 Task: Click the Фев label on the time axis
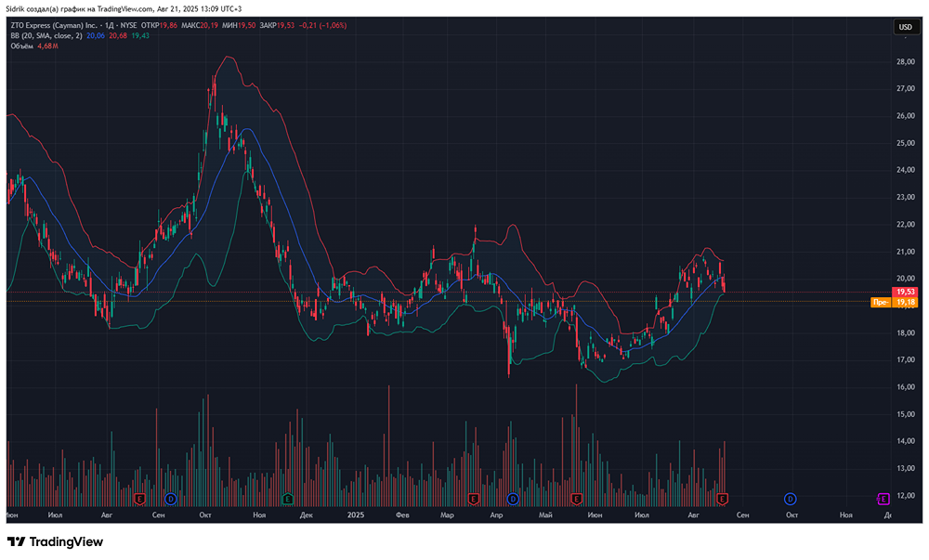[x=402, y=514]
